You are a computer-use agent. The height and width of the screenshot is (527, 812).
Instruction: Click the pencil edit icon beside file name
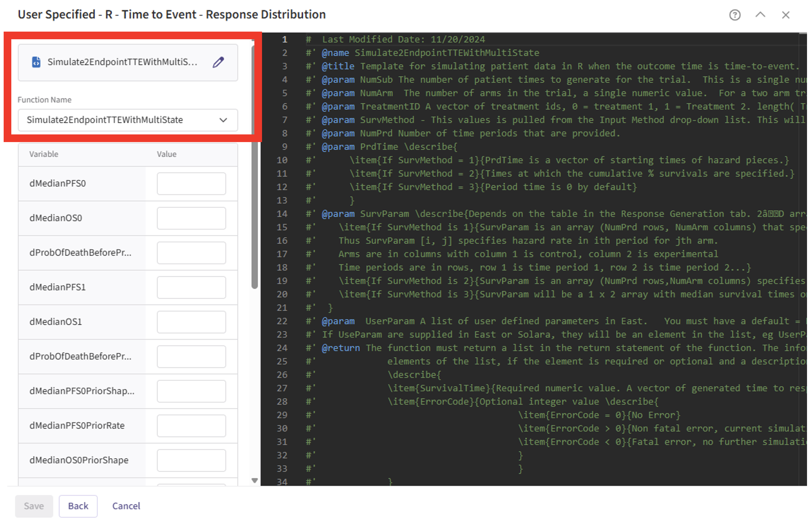(218, 62)
